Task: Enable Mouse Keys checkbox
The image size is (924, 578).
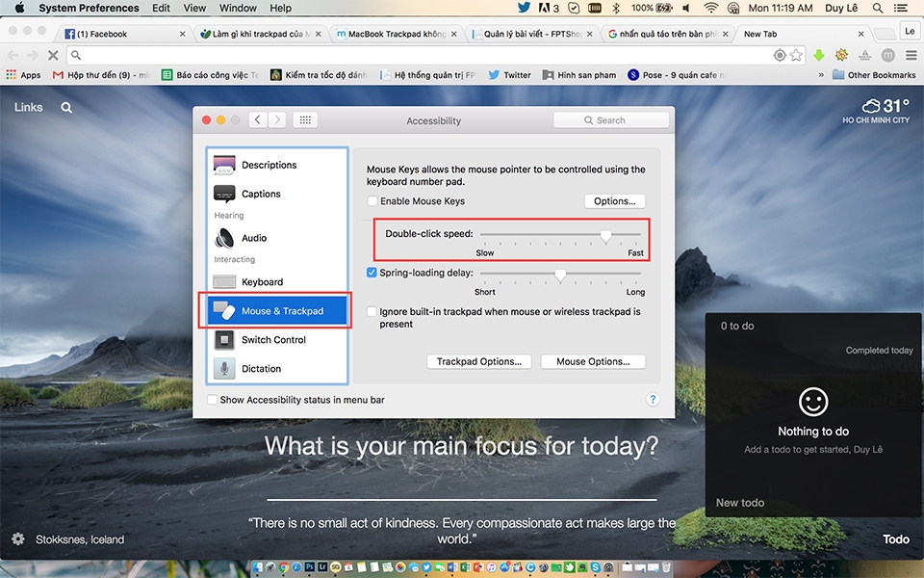Action: point(372,201)
